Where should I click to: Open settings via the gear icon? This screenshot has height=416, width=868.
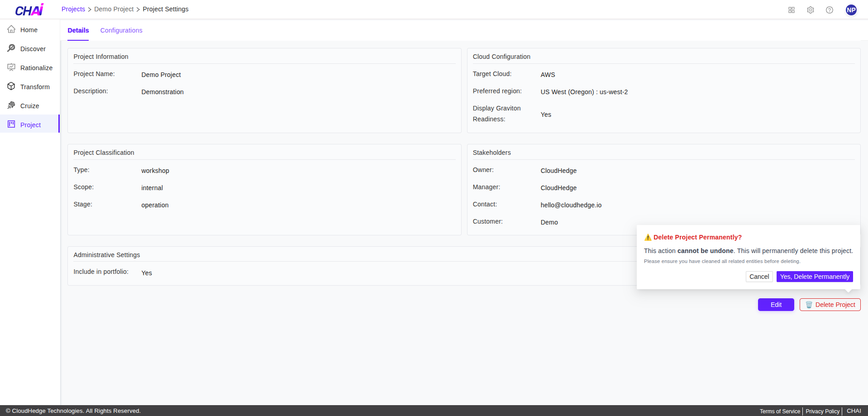point(810,10)
